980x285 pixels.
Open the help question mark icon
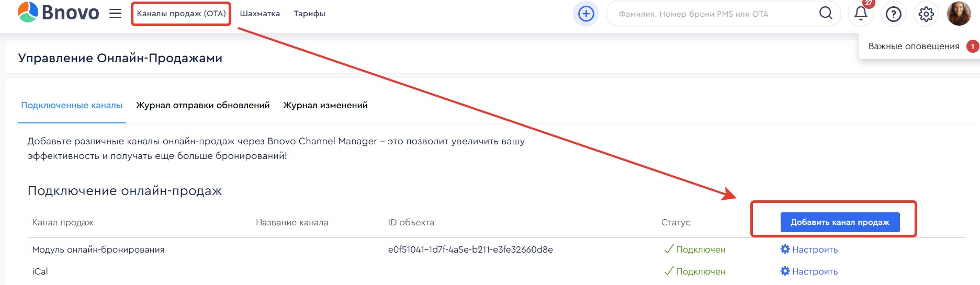click(893, 14)
